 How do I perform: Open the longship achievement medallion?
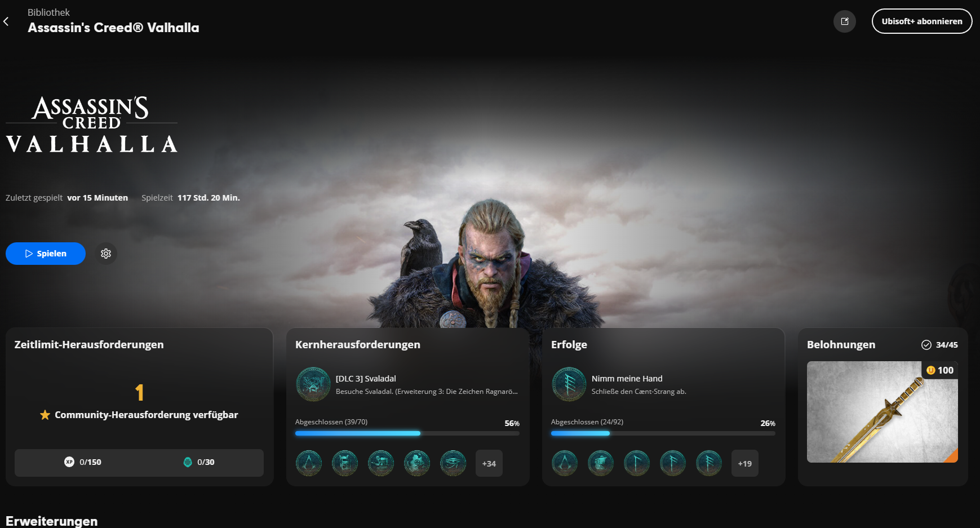(x=600, y=463)
